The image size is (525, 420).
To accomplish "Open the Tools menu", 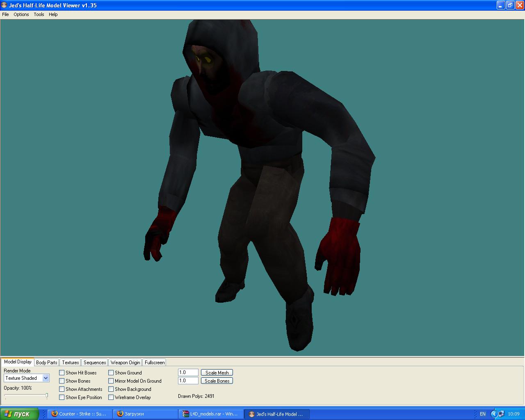I will pos(39,14).
